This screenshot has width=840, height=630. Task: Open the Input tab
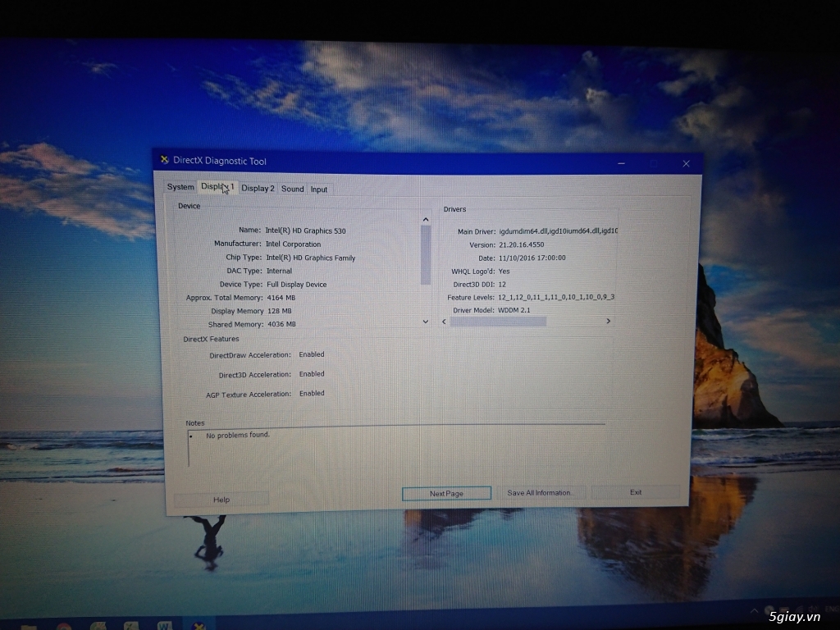coord(319,189)
